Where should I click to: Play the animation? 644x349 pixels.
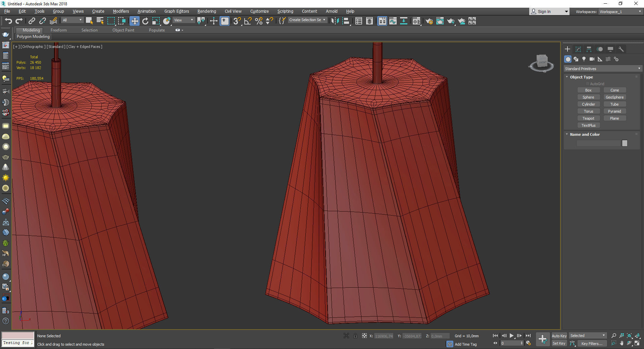pos(511,336)
